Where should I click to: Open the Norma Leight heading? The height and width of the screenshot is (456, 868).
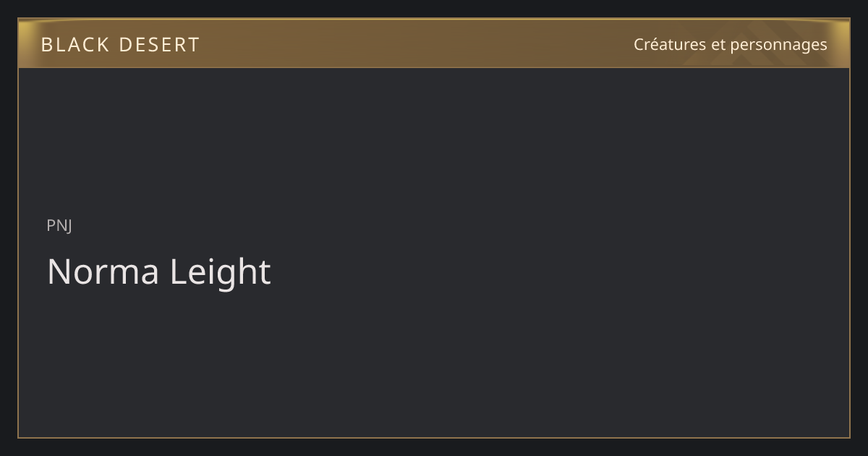pos(159,271)
